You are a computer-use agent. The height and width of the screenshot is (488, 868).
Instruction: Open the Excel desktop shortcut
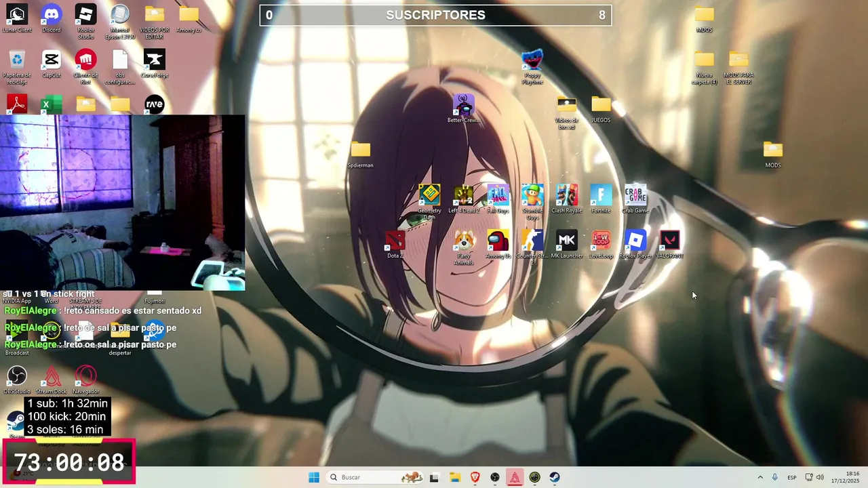click(52, 104)
